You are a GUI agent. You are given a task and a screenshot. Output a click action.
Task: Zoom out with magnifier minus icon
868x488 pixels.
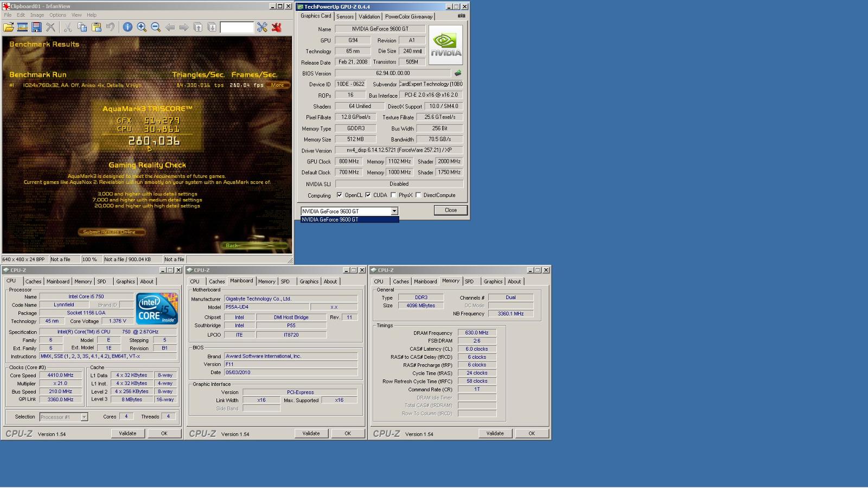(x=156, y=27)
